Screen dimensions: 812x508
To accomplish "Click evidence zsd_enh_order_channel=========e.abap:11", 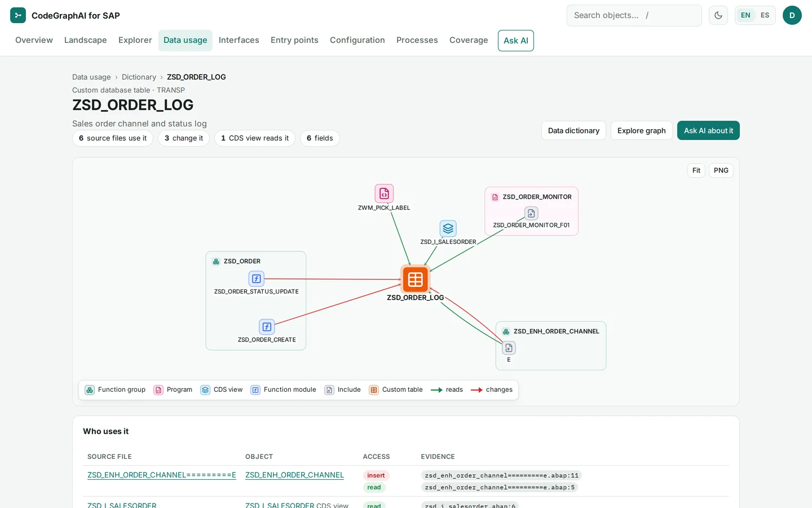I will point(501,476).
